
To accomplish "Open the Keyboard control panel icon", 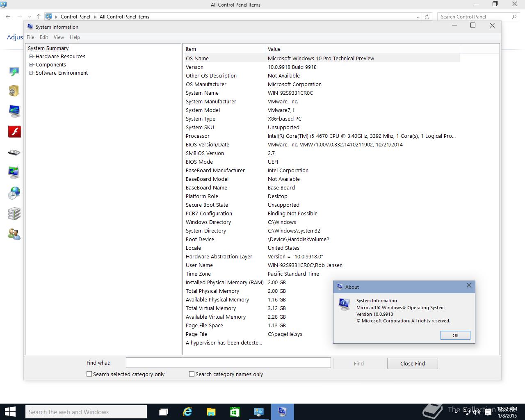I will click(14, 153).
